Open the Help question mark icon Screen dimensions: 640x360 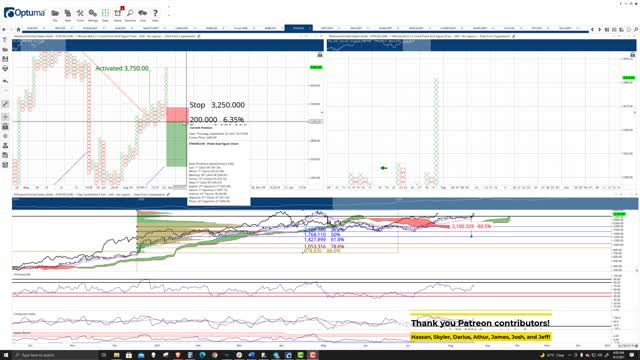click(155, 14)
